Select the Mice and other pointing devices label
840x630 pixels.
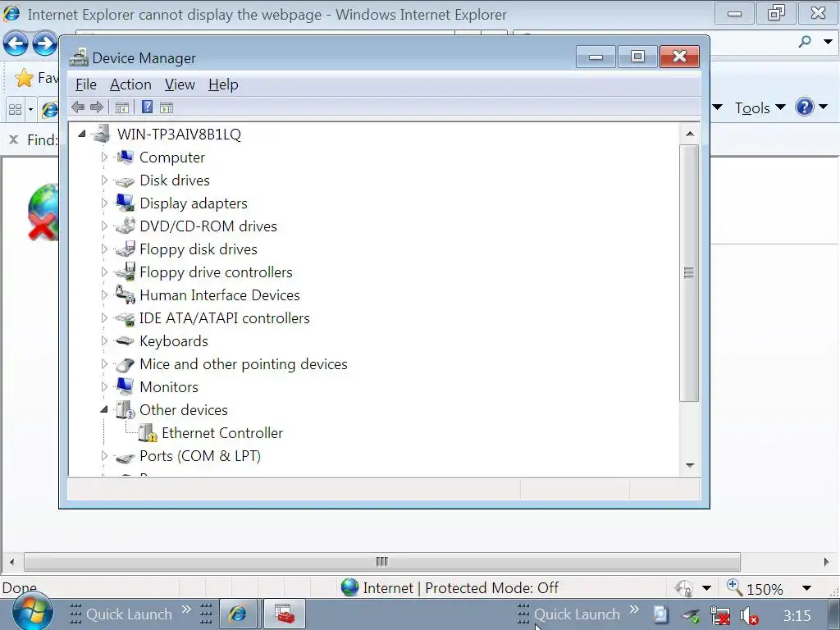[243, 364]
